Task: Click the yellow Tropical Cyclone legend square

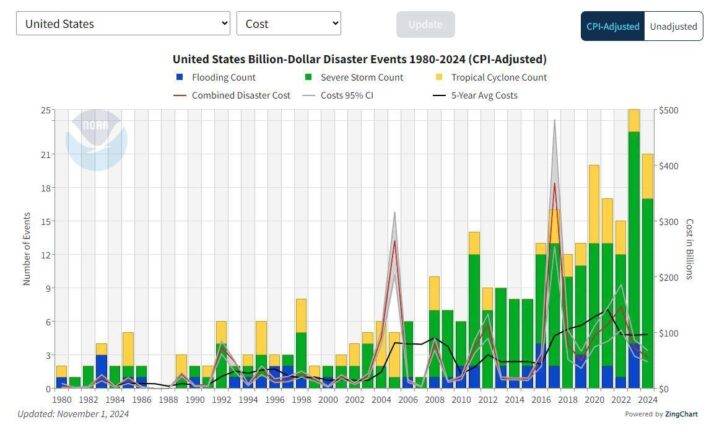Action: [x=439, y=77]
